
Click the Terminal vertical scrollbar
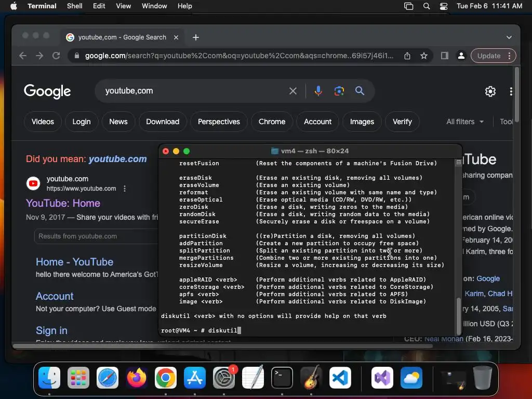pyautogui.click(x=458, y=315)
